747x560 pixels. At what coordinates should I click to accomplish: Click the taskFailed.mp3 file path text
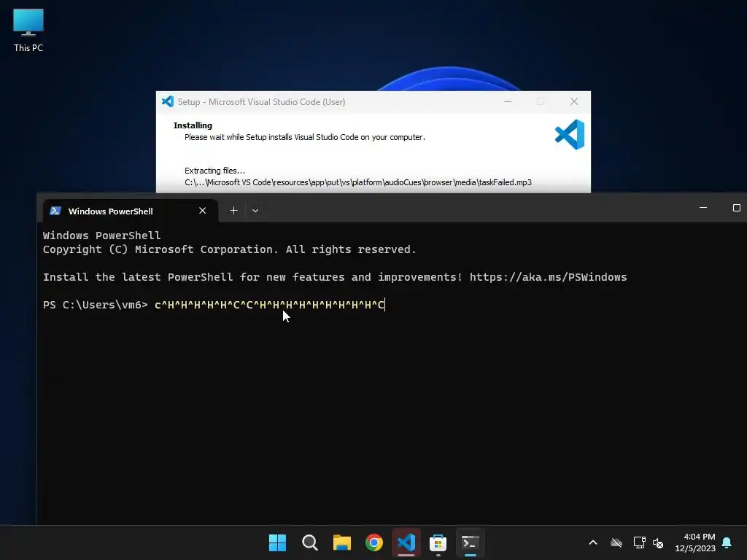[358, 182]
